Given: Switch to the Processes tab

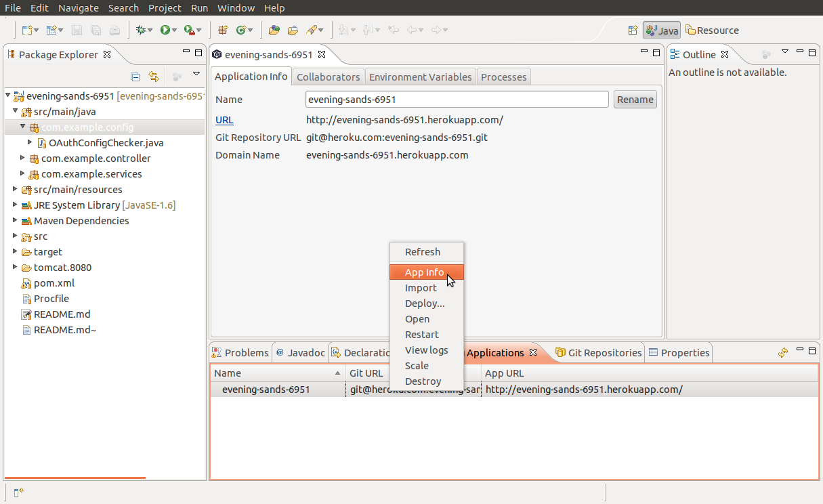Looking at the screenshot, I should coord(503,77).
